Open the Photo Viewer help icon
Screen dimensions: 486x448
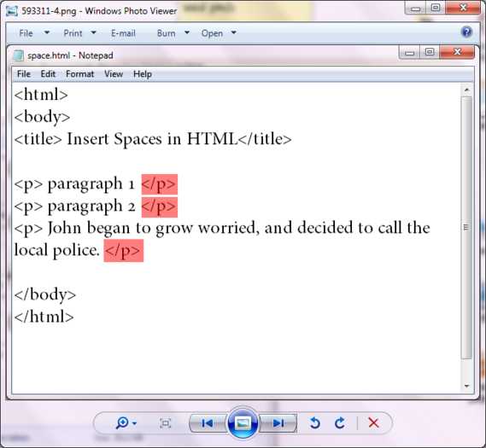point(466,32)
